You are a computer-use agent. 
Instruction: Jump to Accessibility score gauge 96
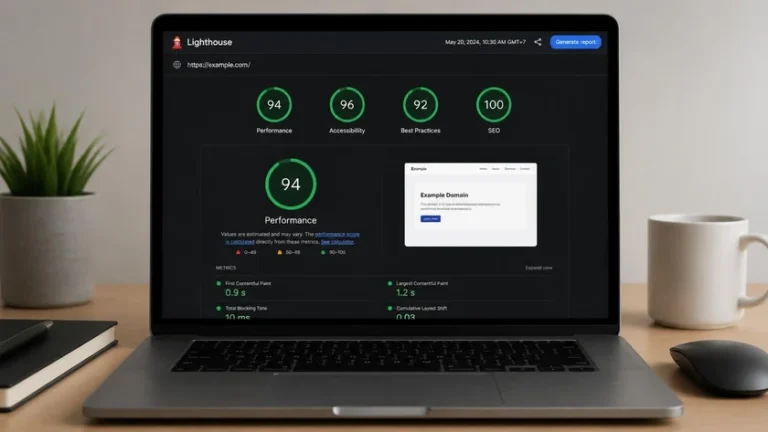pyautogui.click(x=347, y=104)
